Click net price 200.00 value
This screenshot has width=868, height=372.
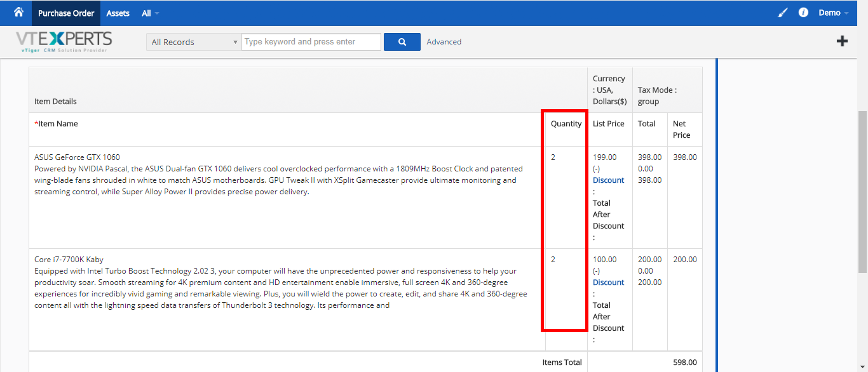(685, 260)
